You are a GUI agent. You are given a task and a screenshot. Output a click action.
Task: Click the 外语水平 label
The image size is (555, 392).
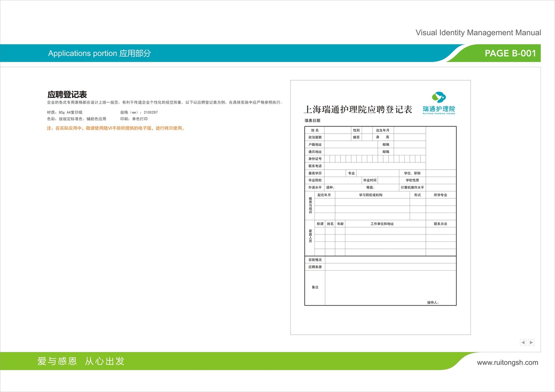[315, 187]
